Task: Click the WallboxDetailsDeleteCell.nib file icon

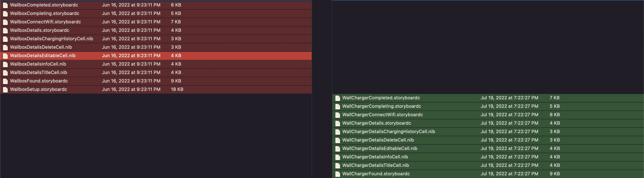Action: [5, 47]
